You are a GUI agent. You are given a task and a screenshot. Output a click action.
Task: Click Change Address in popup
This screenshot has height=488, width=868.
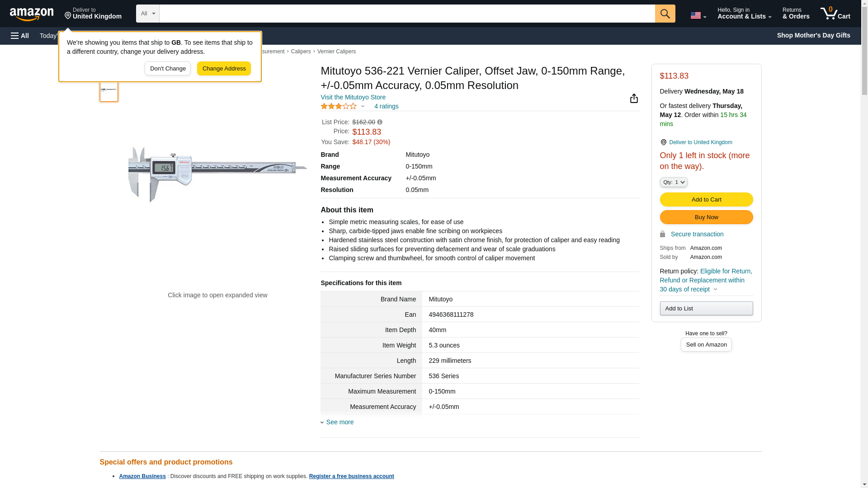tap(224, 69)
